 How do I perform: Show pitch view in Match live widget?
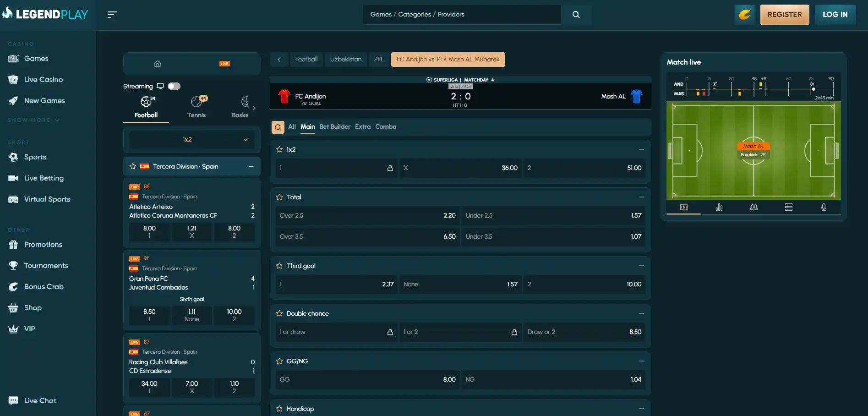[684, 208]
